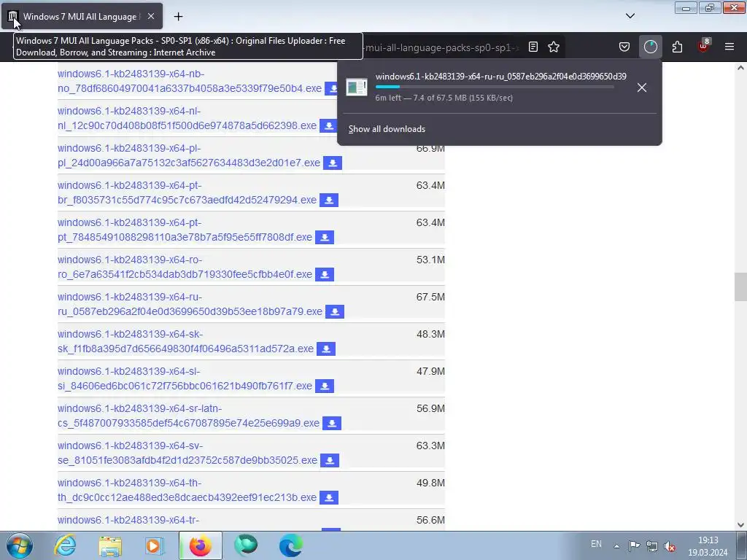Close the Windows 7 MUI tab
Screen dimensions: 747x560
tap(150, 16)
